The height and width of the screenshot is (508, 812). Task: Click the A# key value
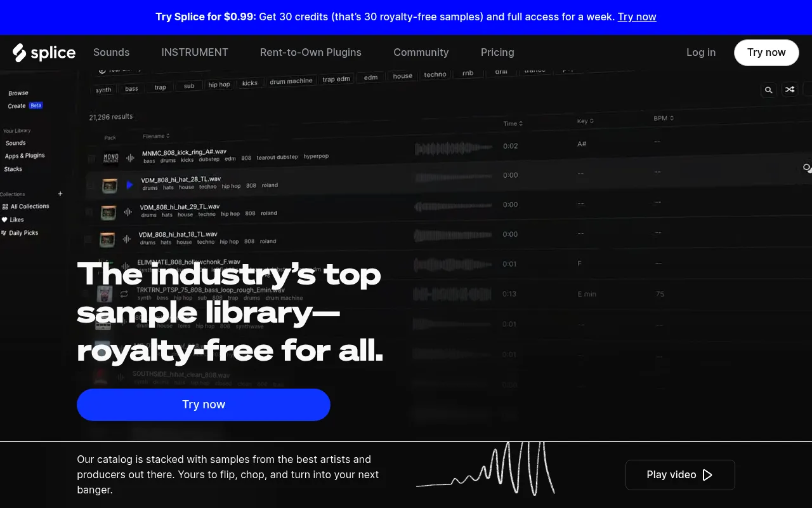tap(582, 144)
